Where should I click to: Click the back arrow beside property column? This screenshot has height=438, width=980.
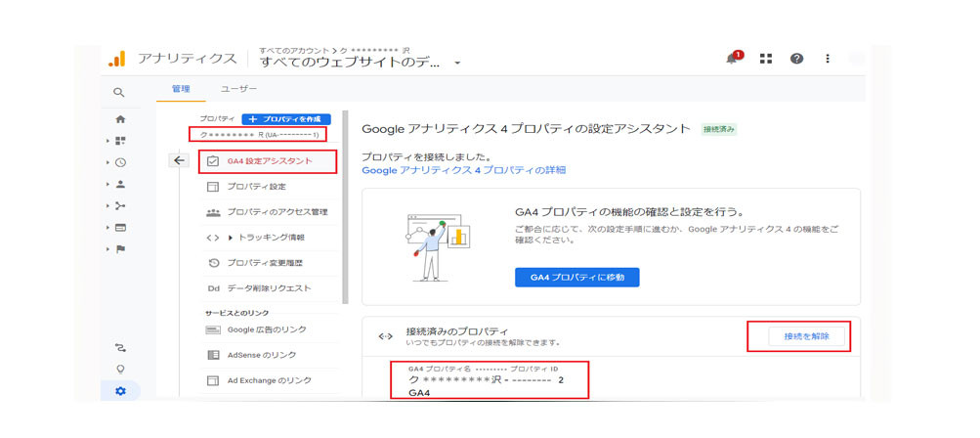coord(180,160)
